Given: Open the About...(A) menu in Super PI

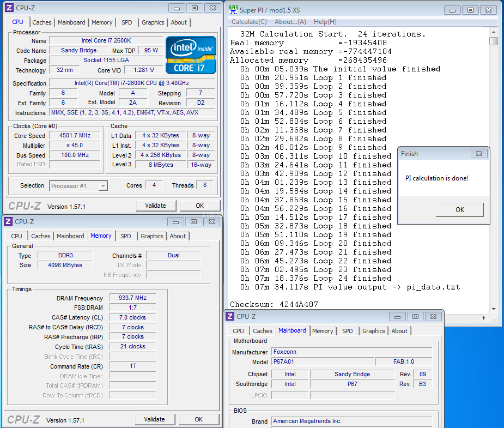Looking at the screenshot, I should [x=290, y=22].
